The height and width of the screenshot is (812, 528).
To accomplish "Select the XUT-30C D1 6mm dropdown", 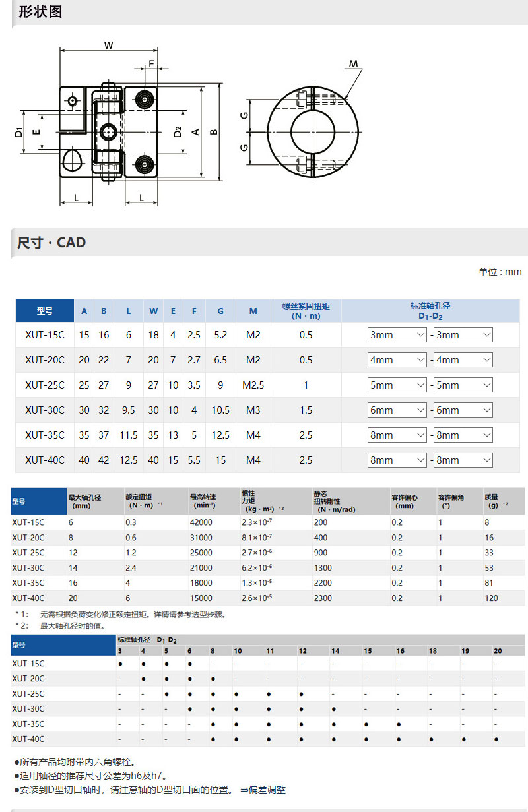I will tap(397, 410).
